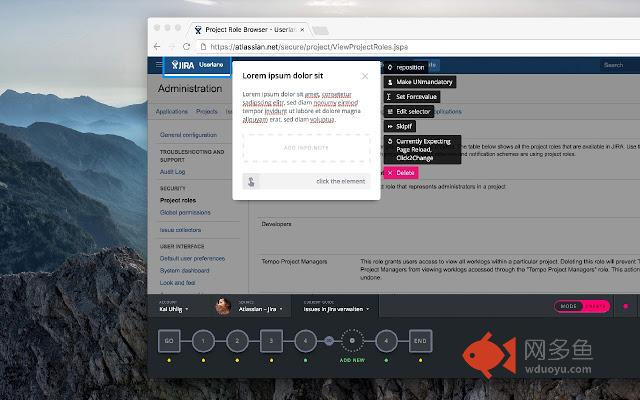Open Edit selector tool
The width and height of the screenshot is (640, 400).
409,111
